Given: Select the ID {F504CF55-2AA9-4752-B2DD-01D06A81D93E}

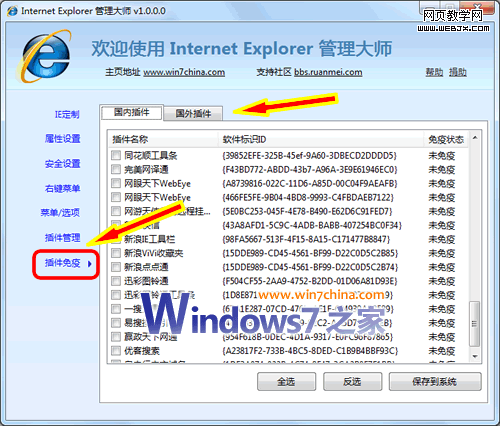Looking at the screenshot, I should coord(310,281).
